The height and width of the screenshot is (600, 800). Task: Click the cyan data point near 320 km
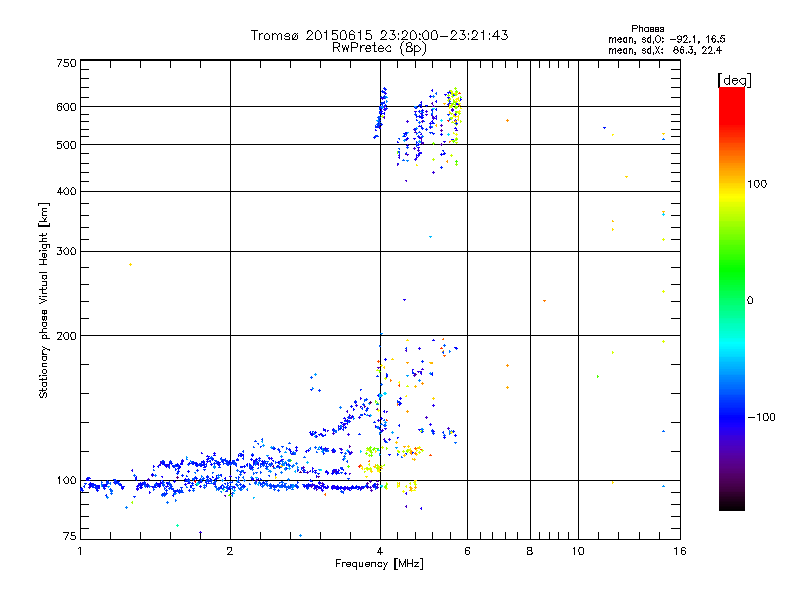coord(431,237)
